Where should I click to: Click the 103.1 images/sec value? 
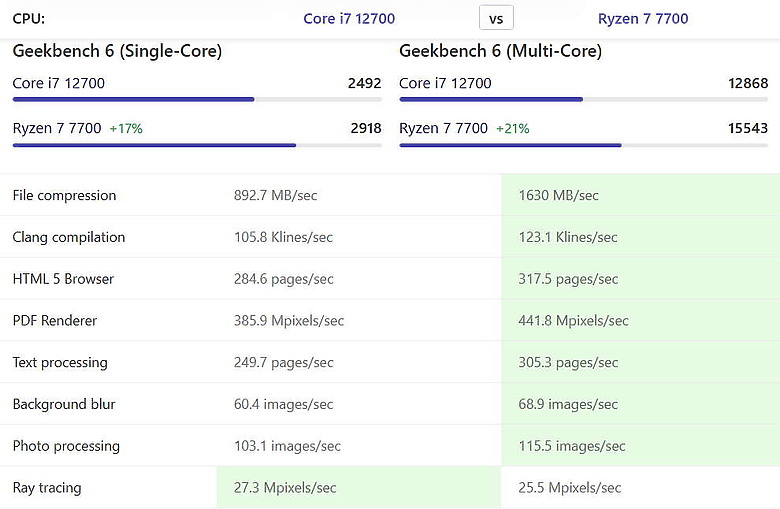pyautogui.click(x=287, y=446)
